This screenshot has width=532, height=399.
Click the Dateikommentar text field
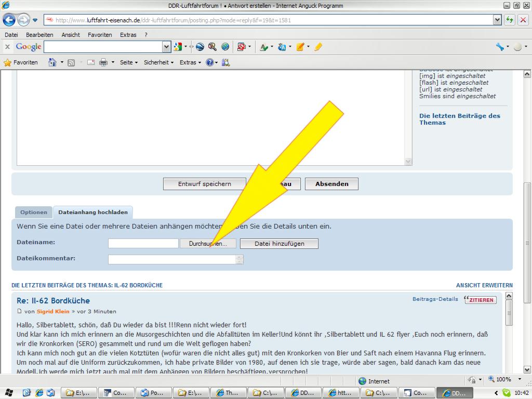tap(172, 259)
